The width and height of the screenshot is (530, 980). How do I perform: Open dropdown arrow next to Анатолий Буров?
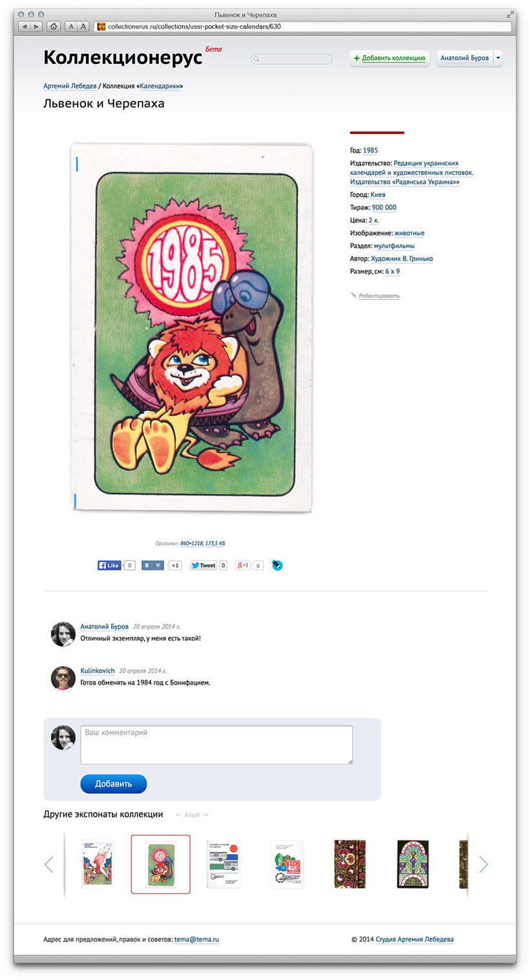coord(498,58)
